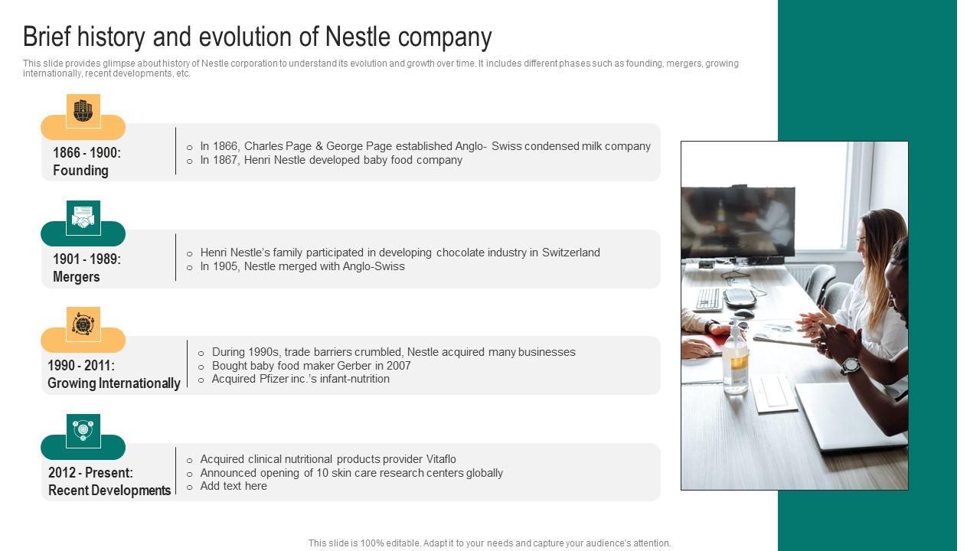The width and height of the screenshot is (980, 551).
Task: Click the '100% editable' footer note
Action: tap(489, 543)
